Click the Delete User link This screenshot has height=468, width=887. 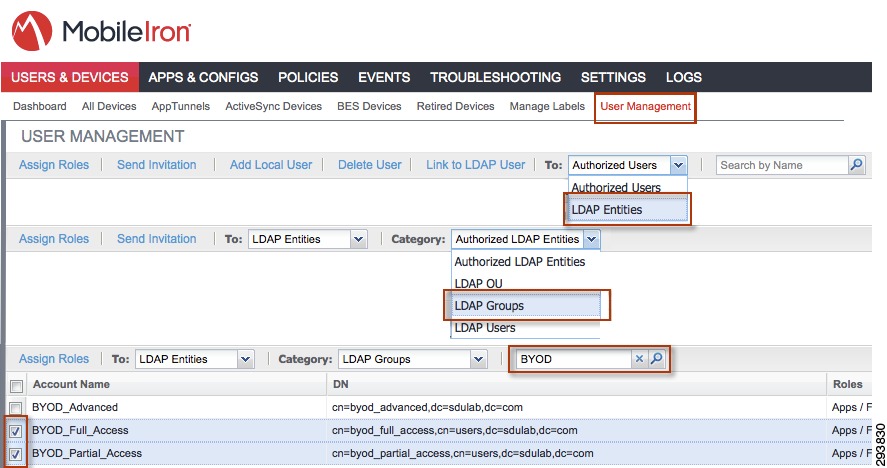point(370,165)
